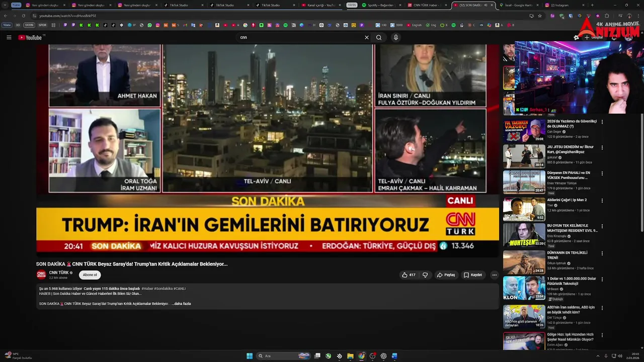This screenshot has height=362, width=644.
Task: Open a new browser tab with plus
Action: coord(592,5)
